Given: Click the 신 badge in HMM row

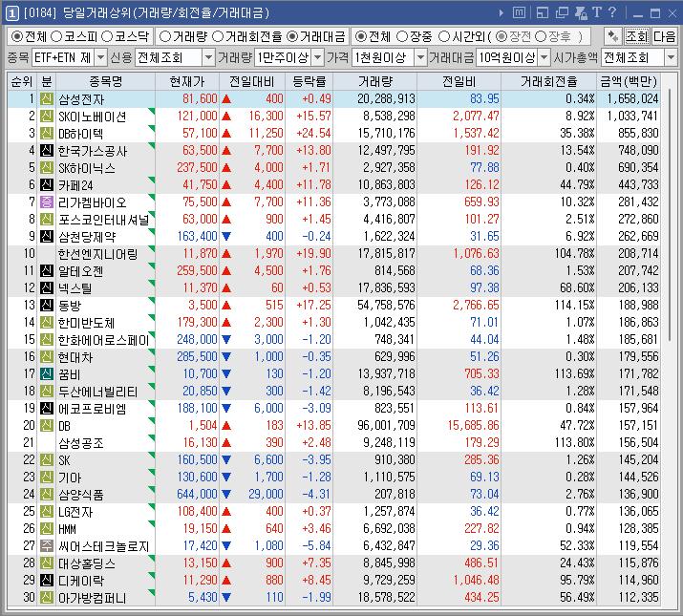Looking at the screenshot, I should [x=47, y=528].
